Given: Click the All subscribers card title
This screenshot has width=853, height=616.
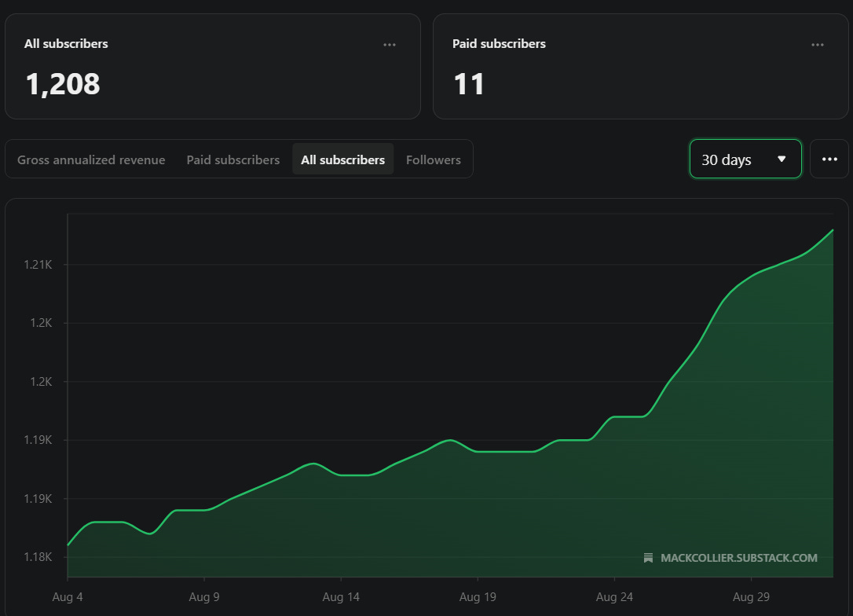Looking at the screenshot, I should [66, 44].
